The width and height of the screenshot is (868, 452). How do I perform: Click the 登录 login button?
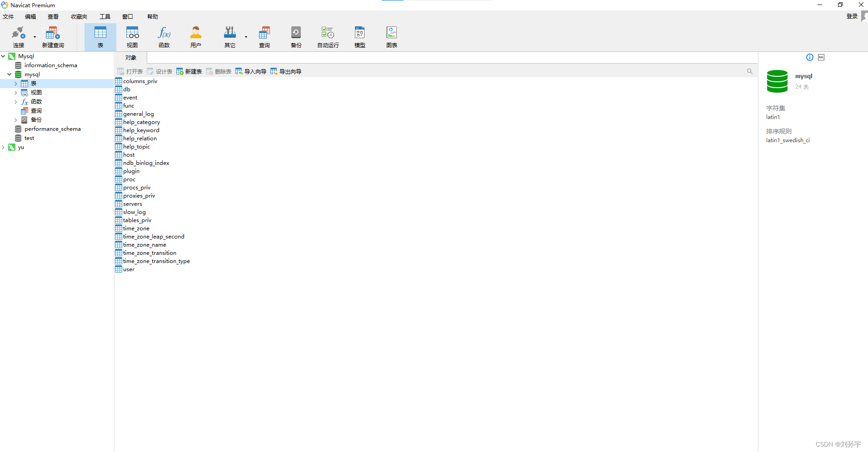point(852,16)
